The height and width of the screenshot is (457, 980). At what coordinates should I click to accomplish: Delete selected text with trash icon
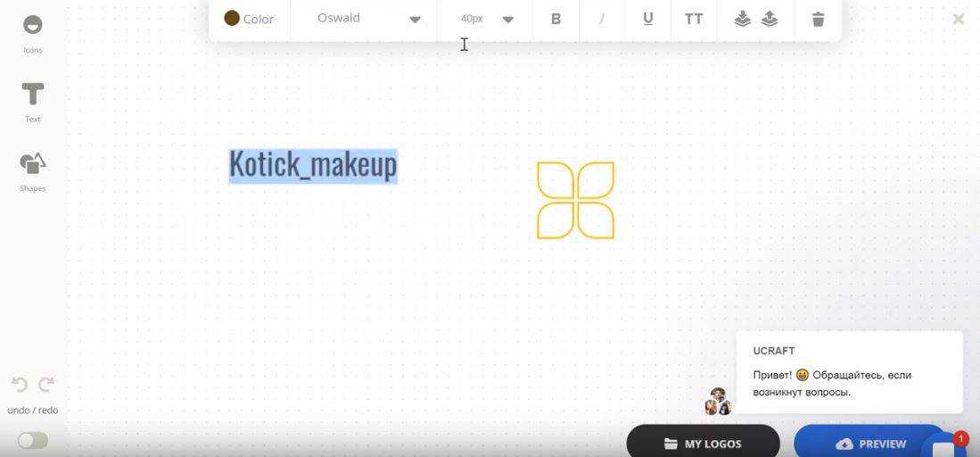pyautogui.click(x=818, y=19)
